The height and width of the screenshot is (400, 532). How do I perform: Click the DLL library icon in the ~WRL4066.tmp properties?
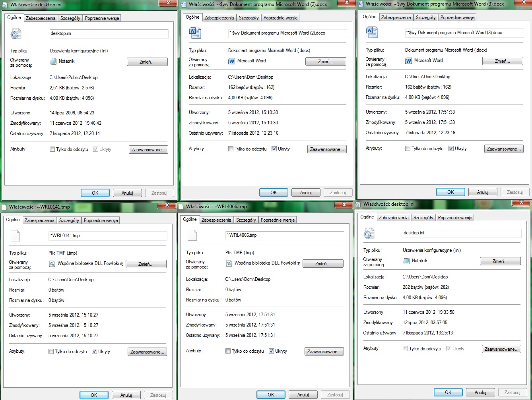tap(229, 263)
